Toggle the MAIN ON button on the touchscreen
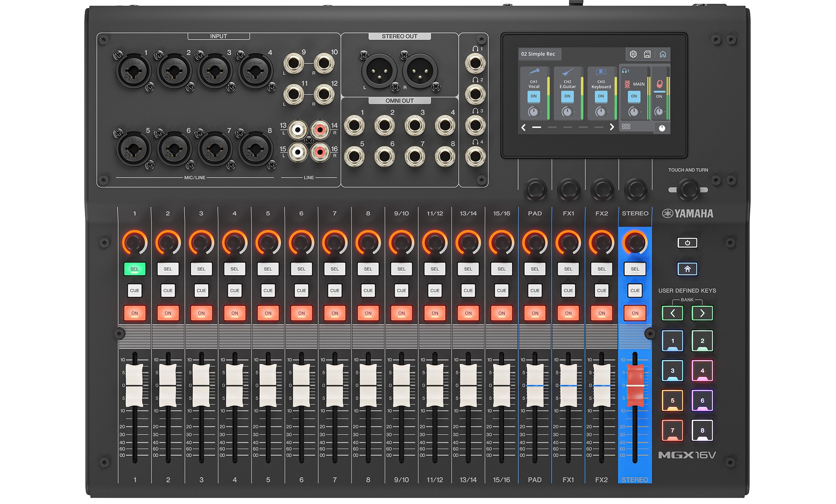Viewport: 836px width, 504px height. click(x=634, y=96)
